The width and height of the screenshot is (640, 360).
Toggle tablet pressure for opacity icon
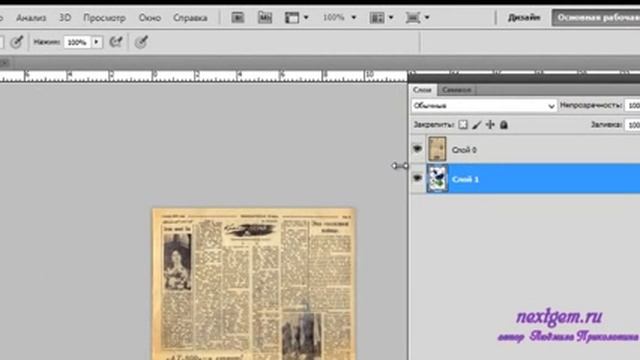[16, 42]
